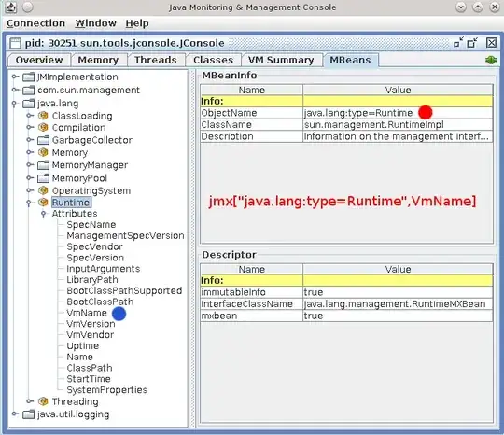Click the java.lang folder icon
The image size is (504, 435).
pyautogui.click(x=28, y=104)
